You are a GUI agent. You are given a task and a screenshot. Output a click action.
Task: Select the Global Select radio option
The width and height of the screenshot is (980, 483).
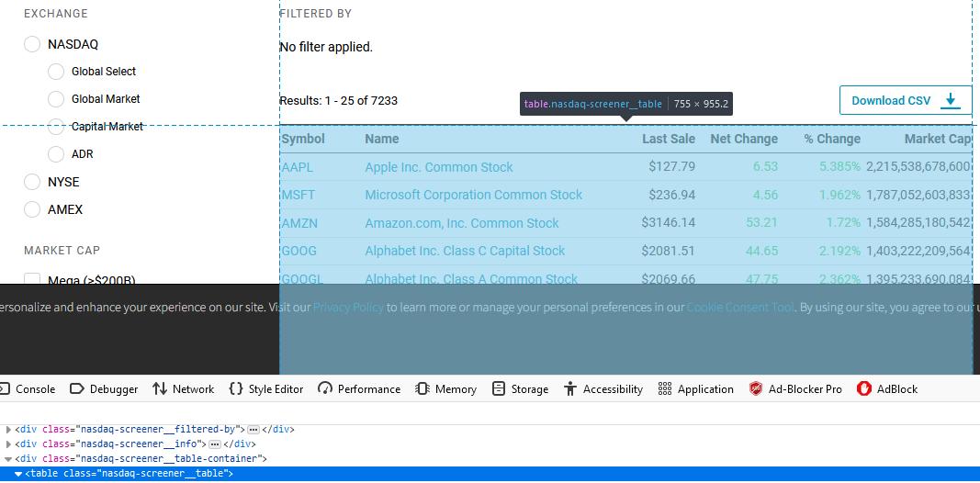coord(56,72)
